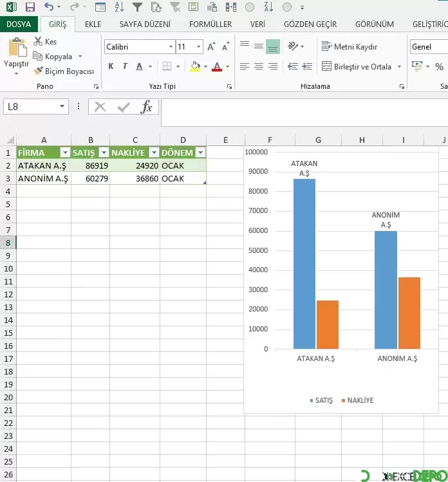The height and width of the screenshot is (482, 448).
Task: Click the Sort A to Z quick access icon
Action: point(119,7)
